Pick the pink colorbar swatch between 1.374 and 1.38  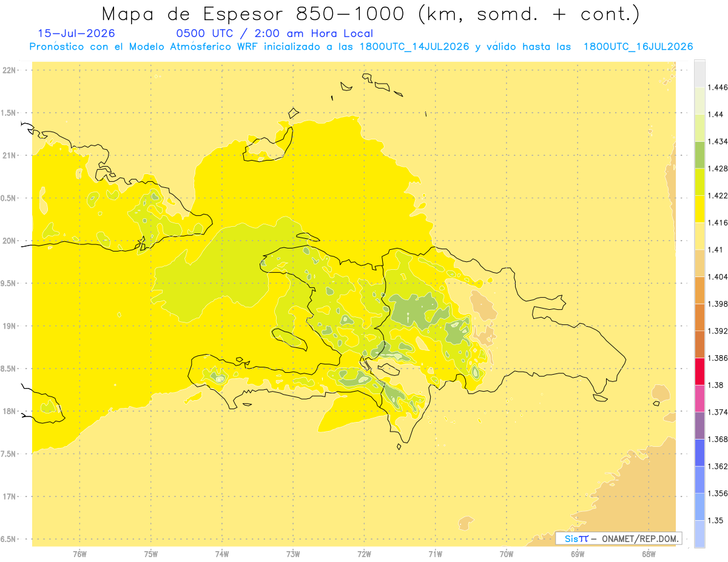tap(699, 398)
